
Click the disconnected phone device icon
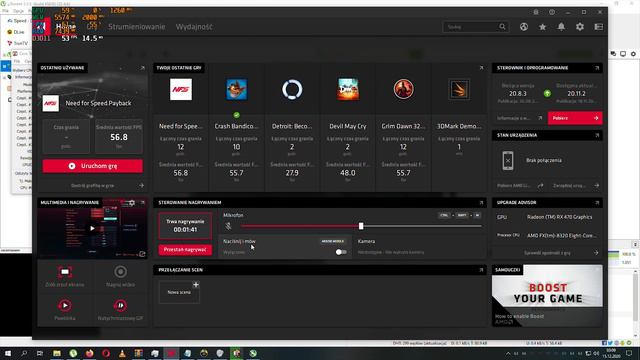click(x=508, y=160)
